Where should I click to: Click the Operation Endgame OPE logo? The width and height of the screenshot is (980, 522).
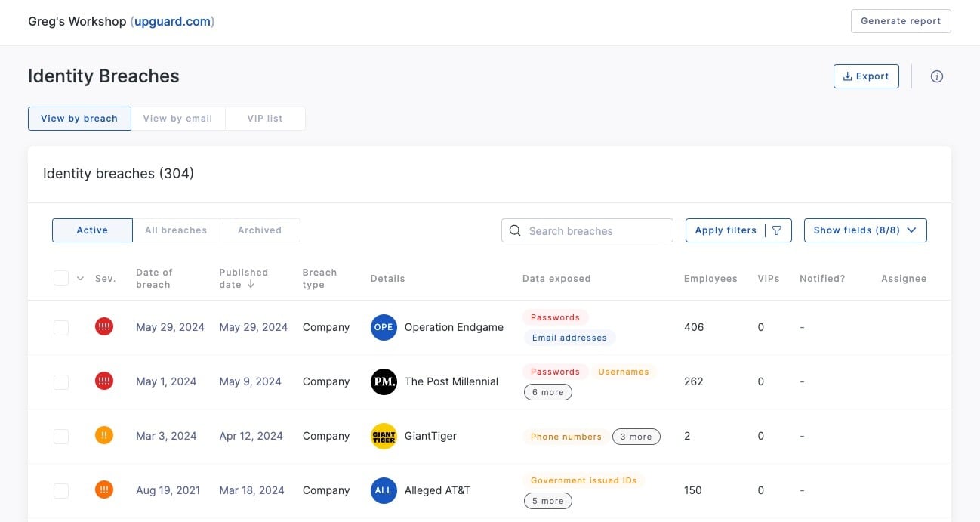point(384,327)
